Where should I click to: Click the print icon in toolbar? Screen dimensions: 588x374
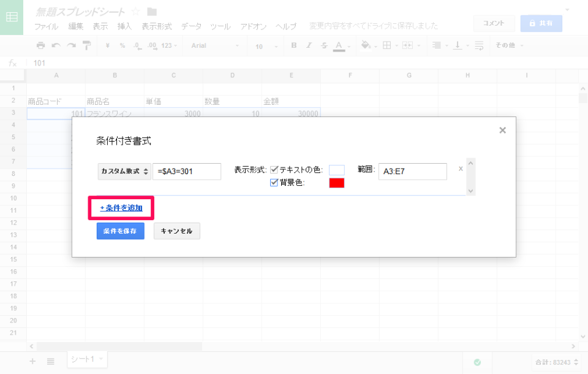[40, 45]
